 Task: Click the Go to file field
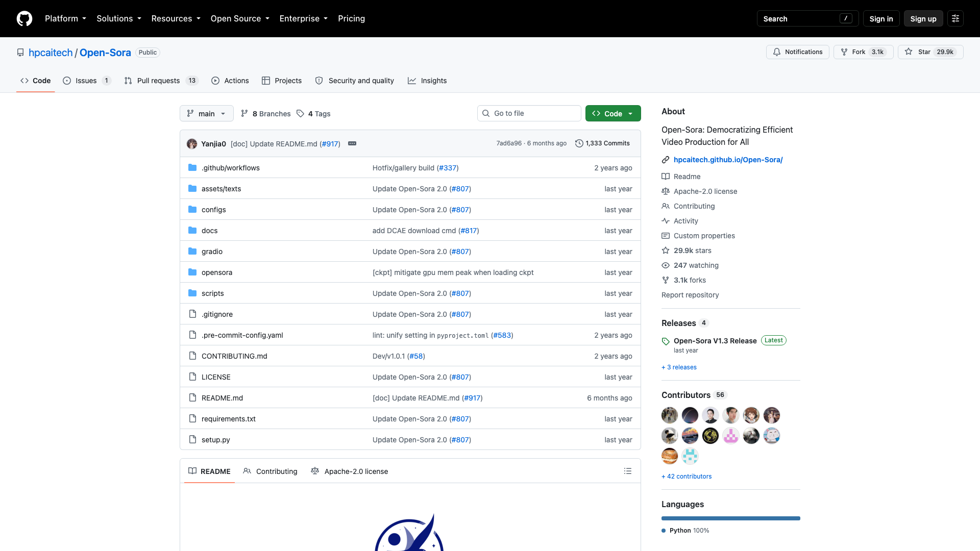(x=529, y=113)
